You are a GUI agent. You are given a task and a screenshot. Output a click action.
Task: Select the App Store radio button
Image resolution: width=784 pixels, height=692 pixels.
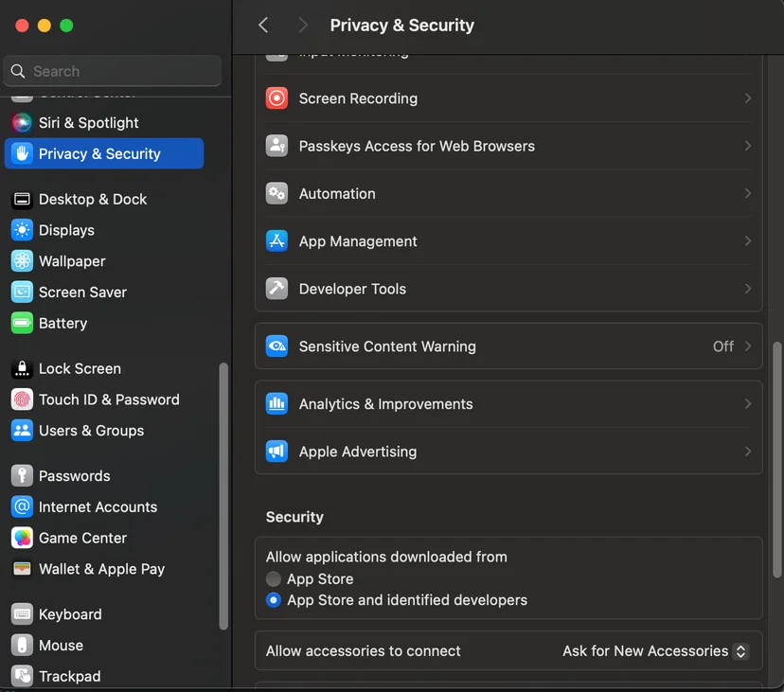pos(274,579)
